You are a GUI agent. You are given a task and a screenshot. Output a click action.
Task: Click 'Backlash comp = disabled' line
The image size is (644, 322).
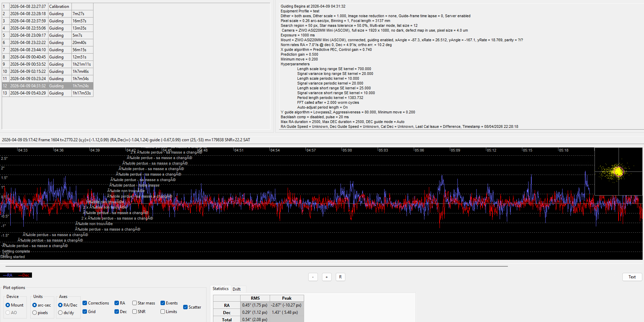coord(315,117)
